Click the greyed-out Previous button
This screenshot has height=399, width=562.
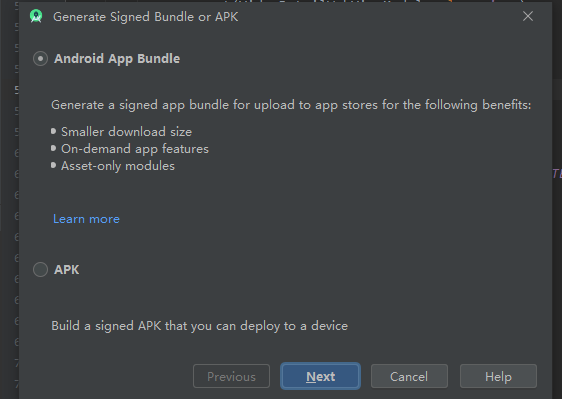(x=231, y=376)
